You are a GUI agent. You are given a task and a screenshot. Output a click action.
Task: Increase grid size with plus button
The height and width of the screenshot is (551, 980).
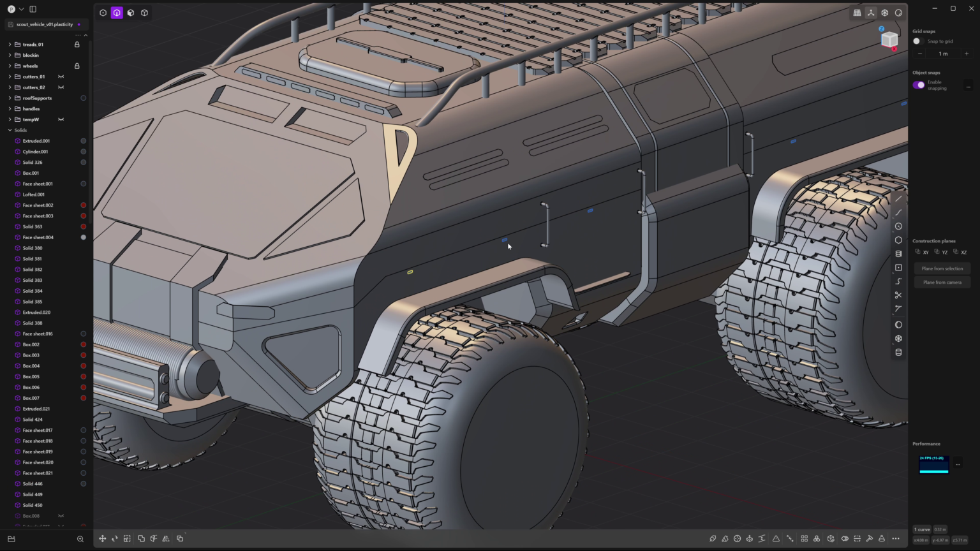click(967, 54)
